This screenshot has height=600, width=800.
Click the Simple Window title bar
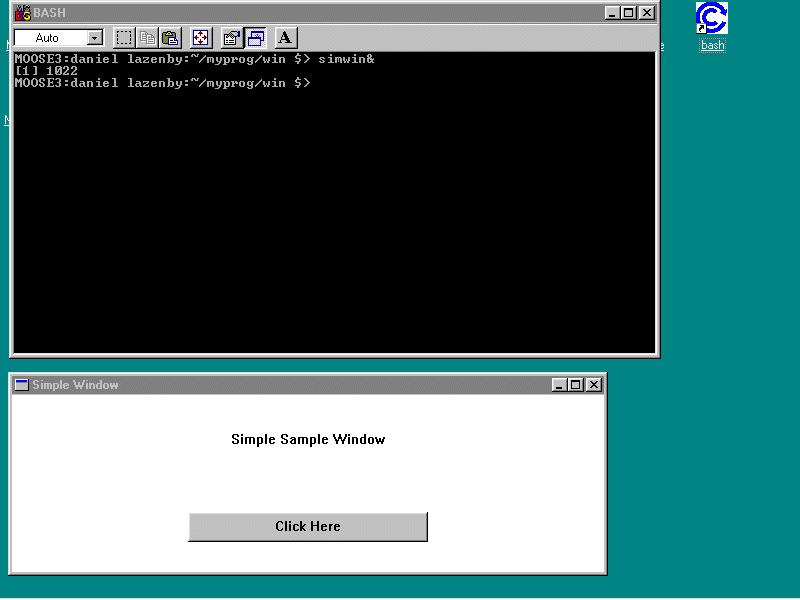(x=300, y=385)
